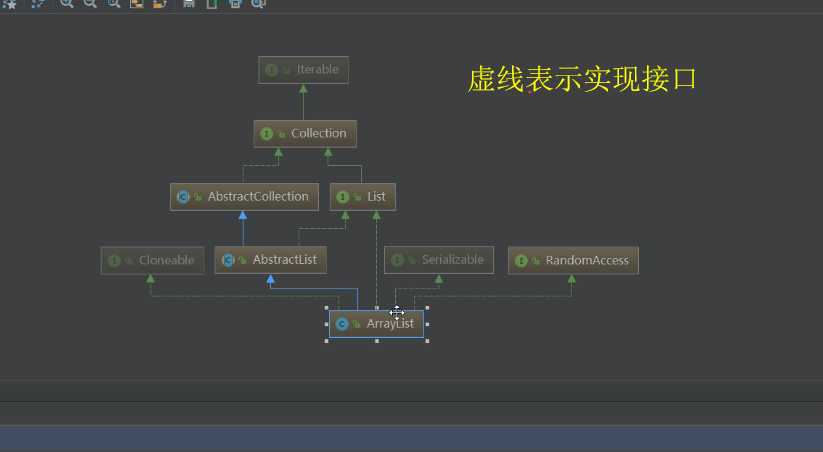Click the public visibility icon on AbstractCollection
The image size is (823, 452).
[x=198, y=197]
